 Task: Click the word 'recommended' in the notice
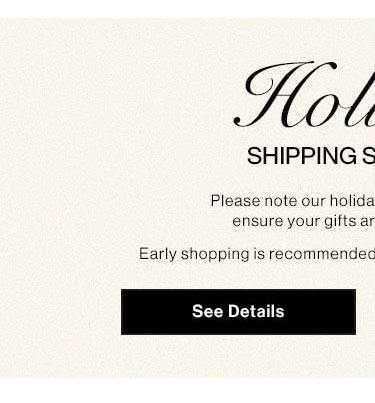pos(322,254)
